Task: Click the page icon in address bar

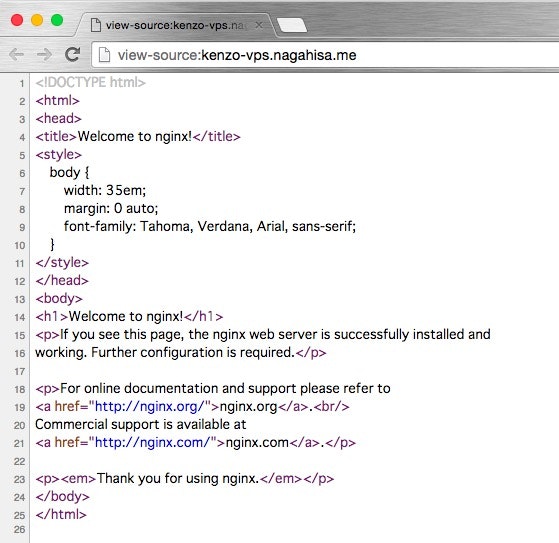Action: (x=104, y=55)
